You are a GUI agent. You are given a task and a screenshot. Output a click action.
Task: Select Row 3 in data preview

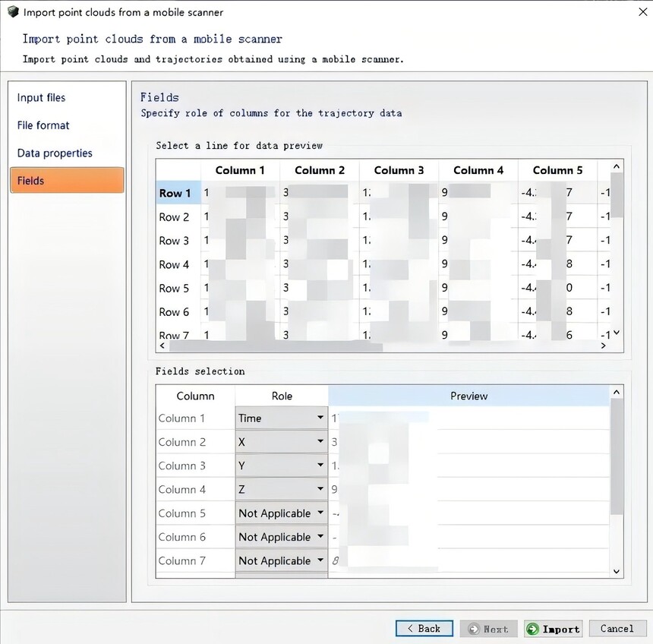click(178, 240)
